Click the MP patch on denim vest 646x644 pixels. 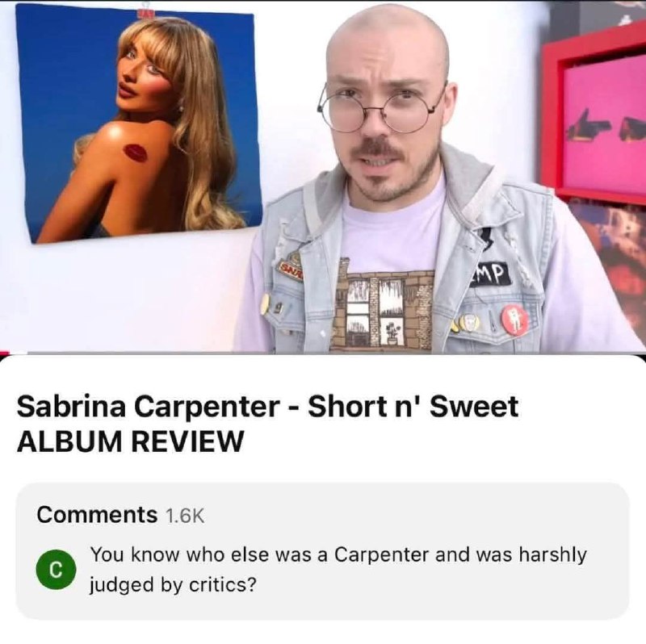[492, 273]
